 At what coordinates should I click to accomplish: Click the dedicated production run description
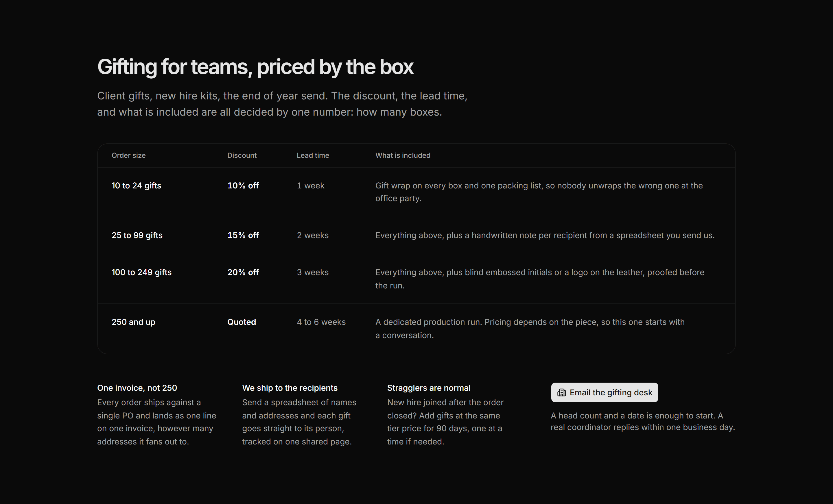point(530,328)
